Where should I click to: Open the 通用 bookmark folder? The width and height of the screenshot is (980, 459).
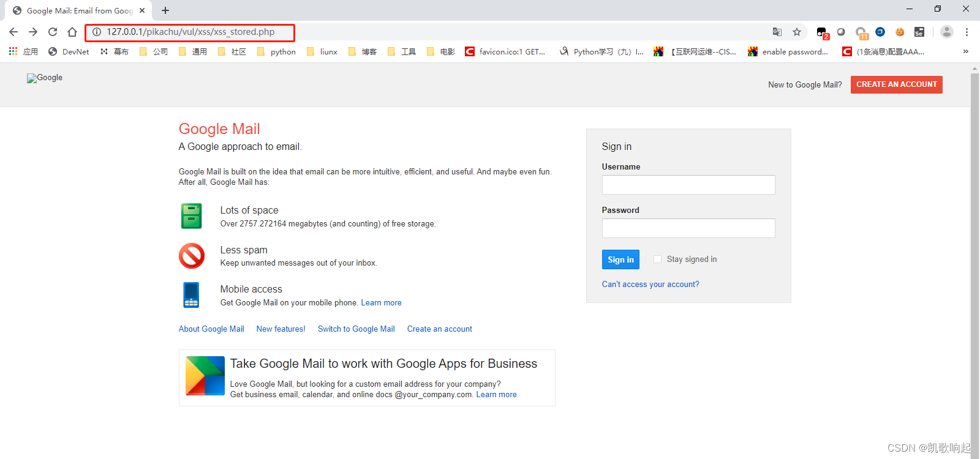pos(193,51)
